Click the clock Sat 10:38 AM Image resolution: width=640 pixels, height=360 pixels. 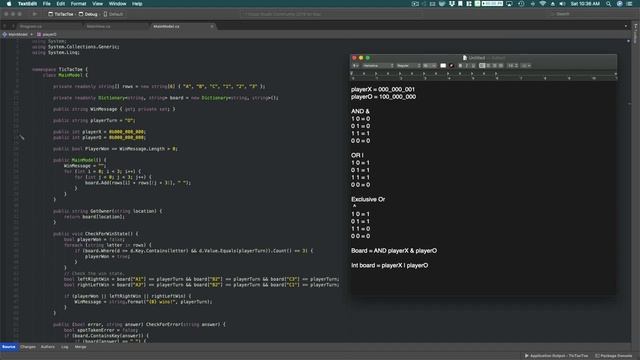pos(585,4)
